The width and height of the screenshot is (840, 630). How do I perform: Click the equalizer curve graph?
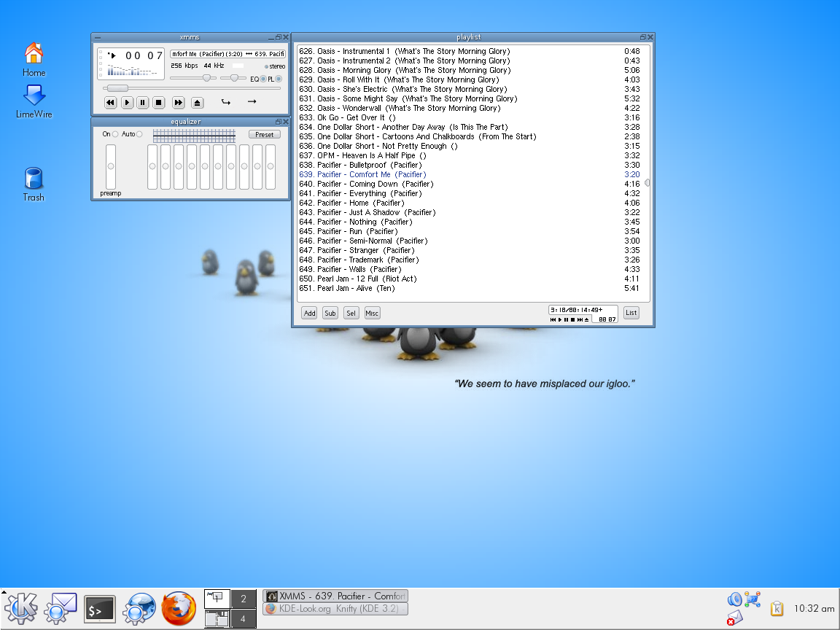(194, 135)
